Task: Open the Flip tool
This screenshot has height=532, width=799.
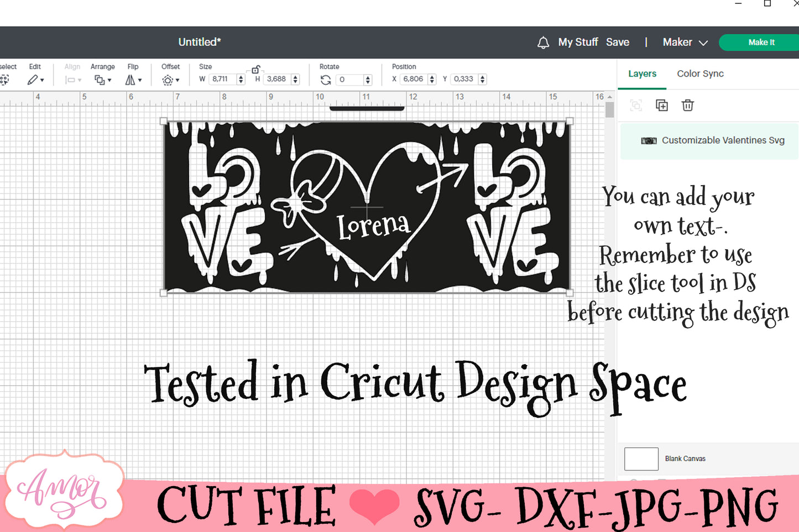Action: (x=133, y=80)
